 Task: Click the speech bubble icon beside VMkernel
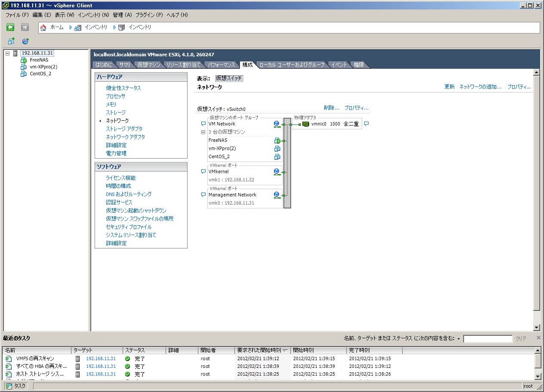(x=203, y=171)
